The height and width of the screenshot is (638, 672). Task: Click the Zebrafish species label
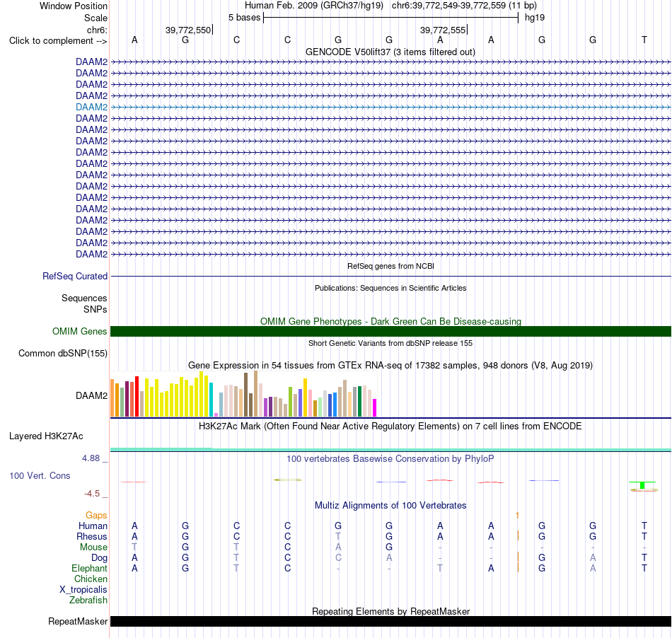tap(88, 601)
